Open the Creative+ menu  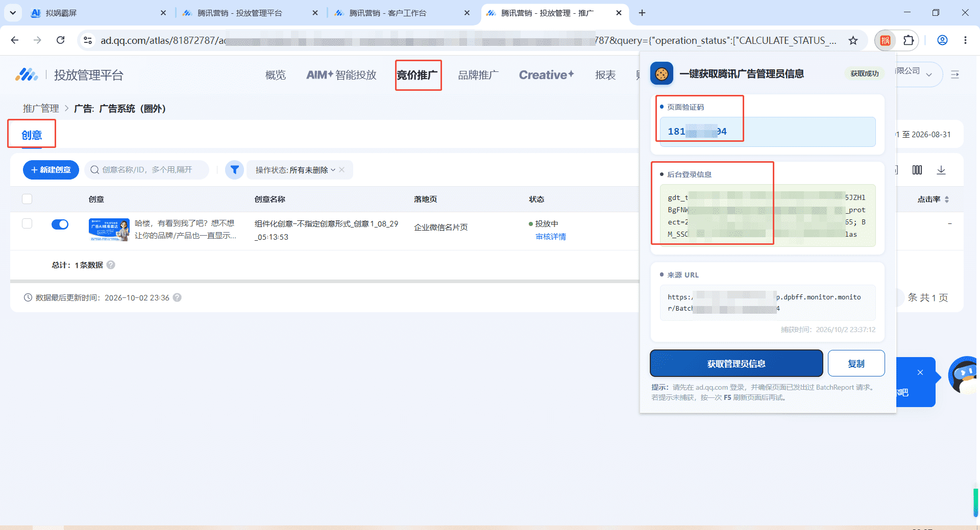point(547,75)
